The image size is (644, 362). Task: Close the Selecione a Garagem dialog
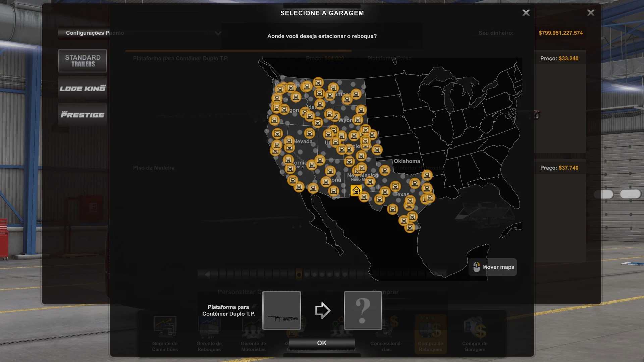tap(526, 13)
